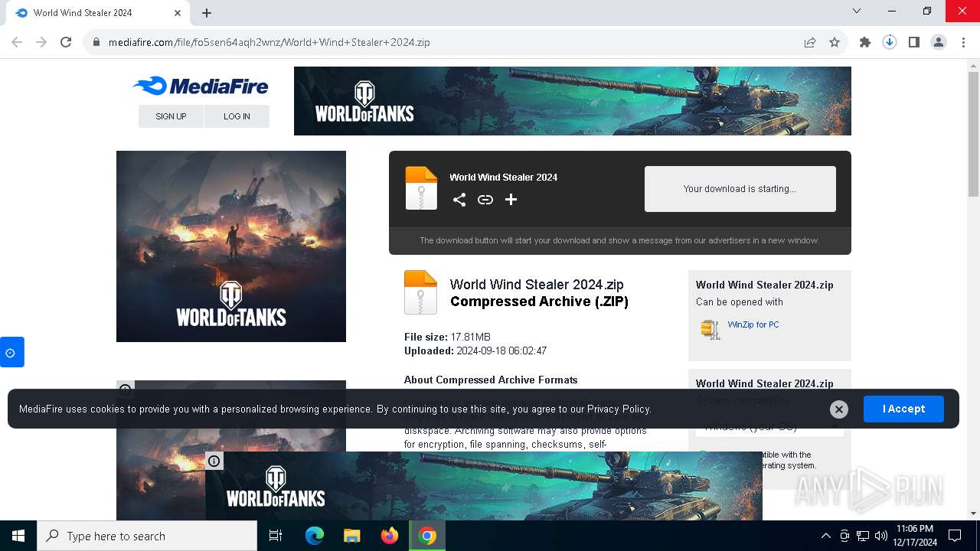980x551 pixels.
Task: Click the SIGN UP button
Action: coord(171,116)
